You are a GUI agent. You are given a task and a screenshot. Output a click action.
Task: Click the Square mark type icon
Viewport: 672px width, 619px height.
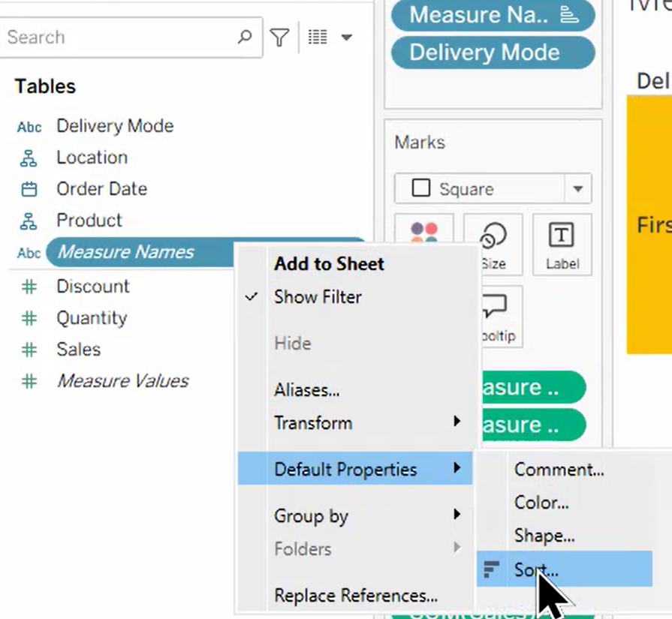(x=421, y=188)
